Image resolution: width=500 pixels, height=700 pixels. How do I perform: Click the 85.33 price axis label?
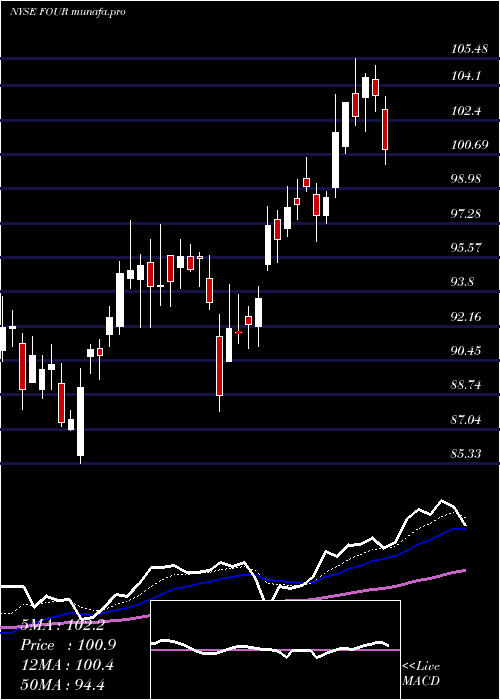click(467, 454)
